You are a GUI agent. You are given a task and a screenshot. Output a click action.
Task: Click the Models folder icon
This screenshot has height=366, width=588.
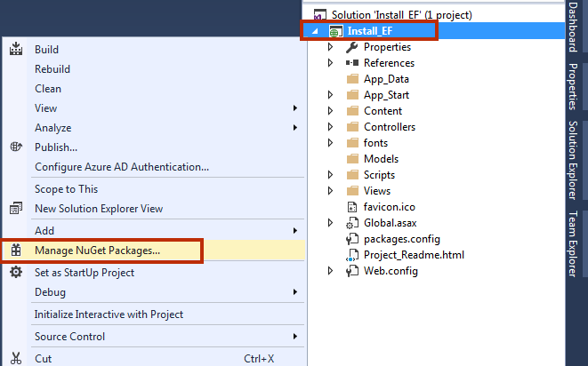point(352,159)
